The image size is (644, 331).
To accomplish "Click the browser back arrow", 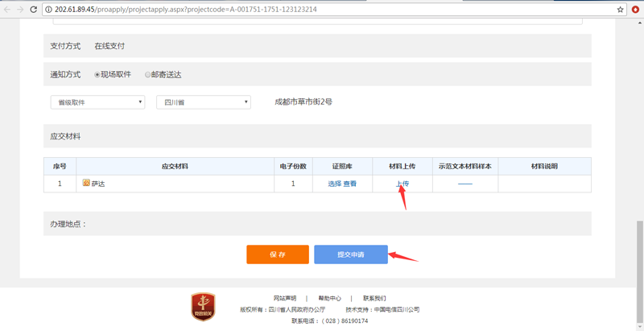I will [7, 10].
